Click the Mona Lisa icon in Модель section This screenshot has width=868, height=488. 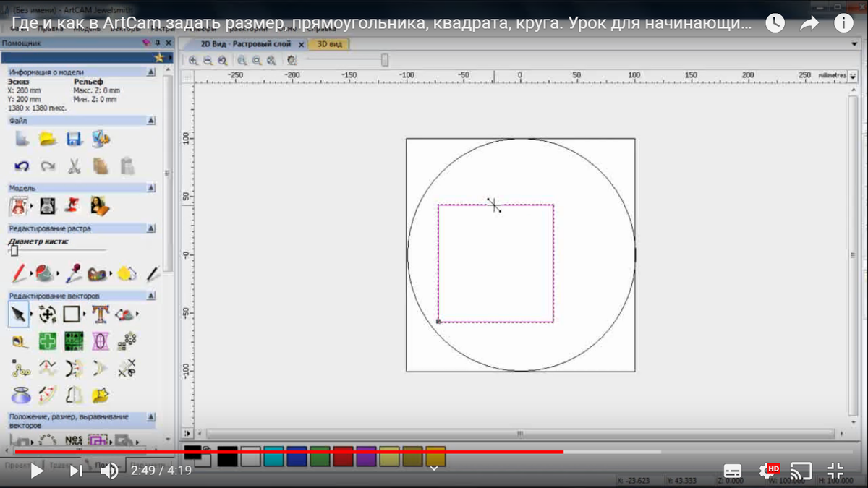pos(100,206)
